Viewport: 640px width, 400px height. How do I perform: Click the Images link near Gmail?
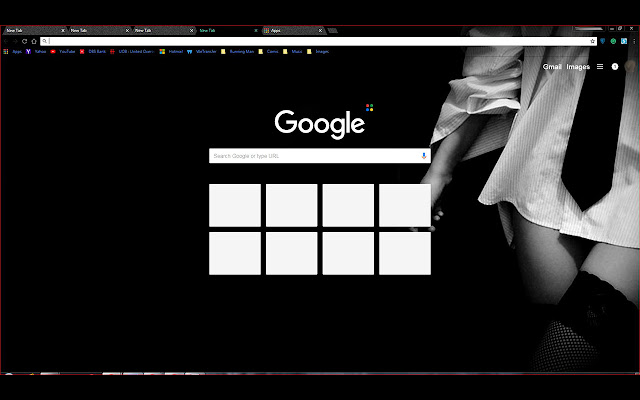[578, 67]
